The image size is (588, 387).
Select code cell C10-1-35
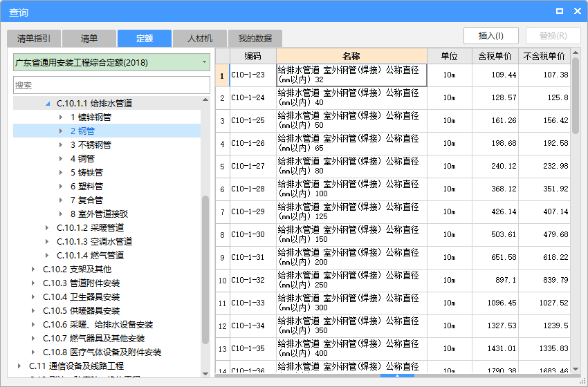point(253,348)
